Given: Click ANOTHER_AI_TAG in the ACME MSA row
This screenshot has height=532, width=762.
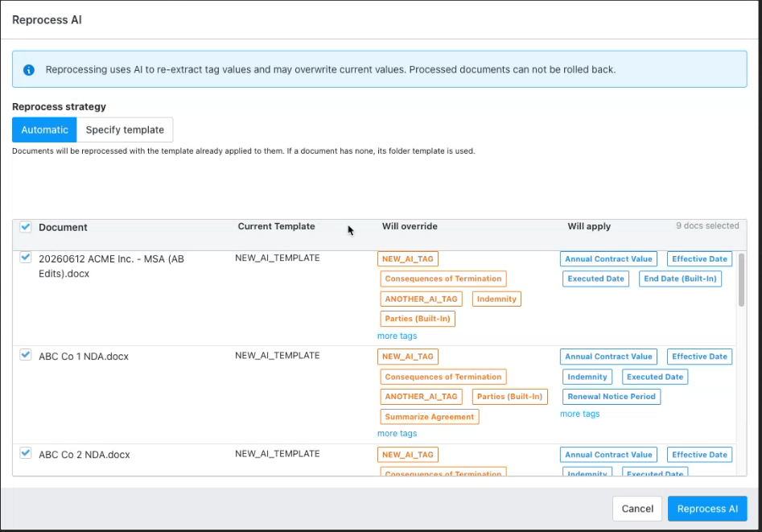Looking at the screenshot, I should (x=422, y=299).
